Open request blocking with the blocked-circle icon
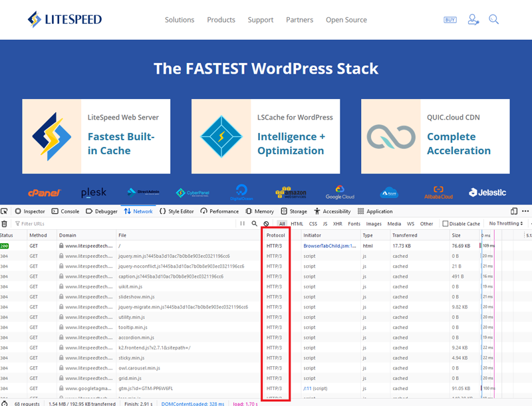532x406 pixels. pos(266,224)
